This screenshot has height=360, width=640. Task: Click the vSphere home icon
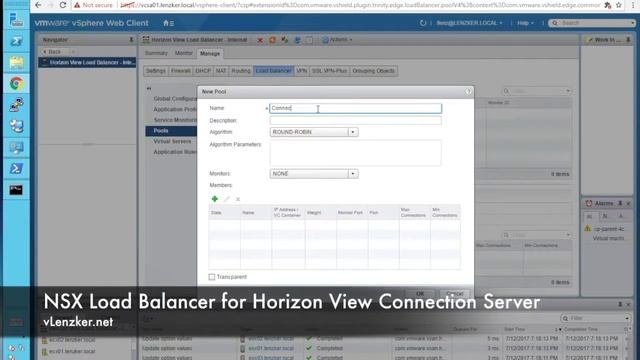tap(166, 23)
